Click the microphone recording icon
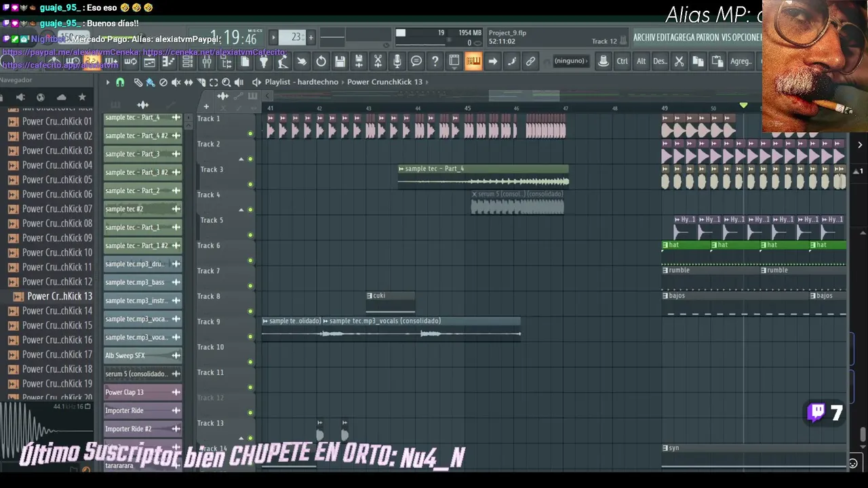This screenshot has width=868, height=488. tap(397, 62)
